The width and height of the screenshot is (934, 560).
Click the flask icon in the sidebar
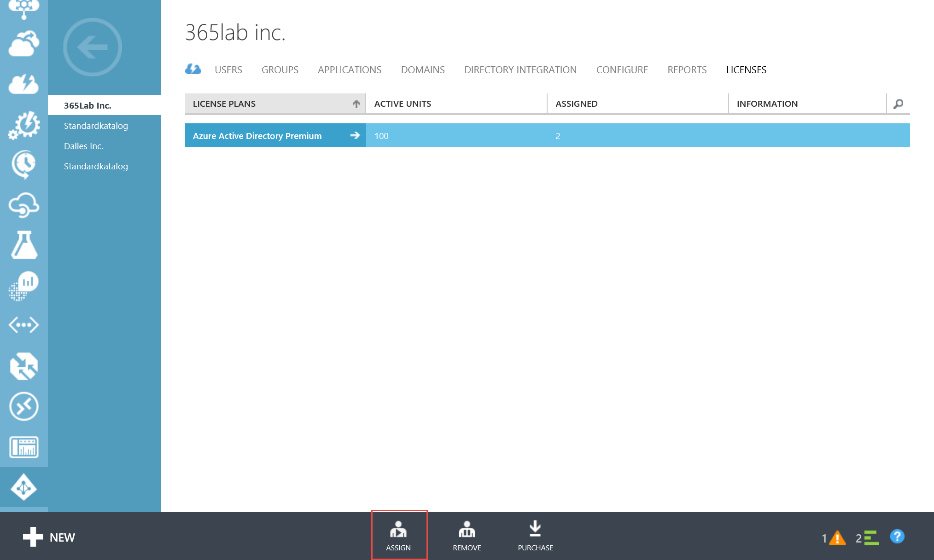[23, 244]
